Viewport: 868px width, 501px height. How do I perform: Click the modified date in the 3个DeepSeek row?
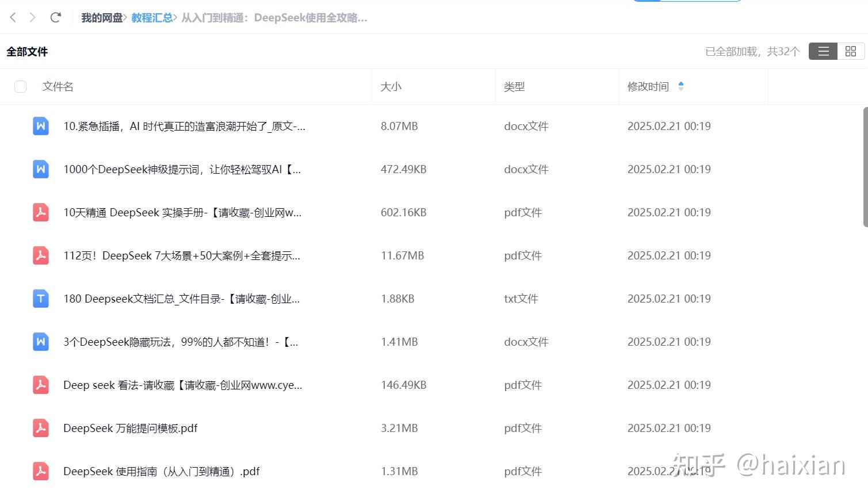pos(669,342)
